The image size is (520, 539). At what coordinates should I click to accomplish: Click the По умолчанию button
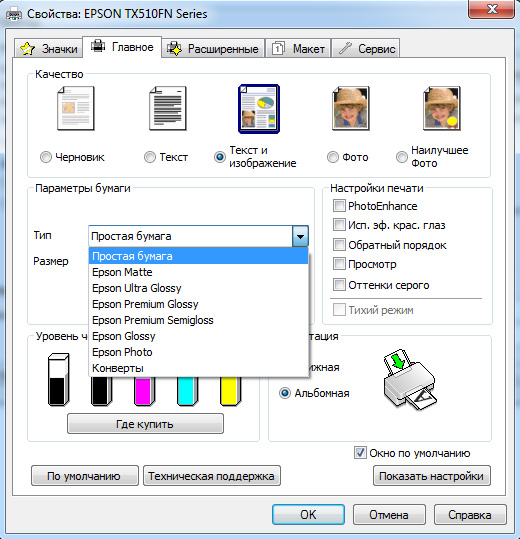(85, 476)
